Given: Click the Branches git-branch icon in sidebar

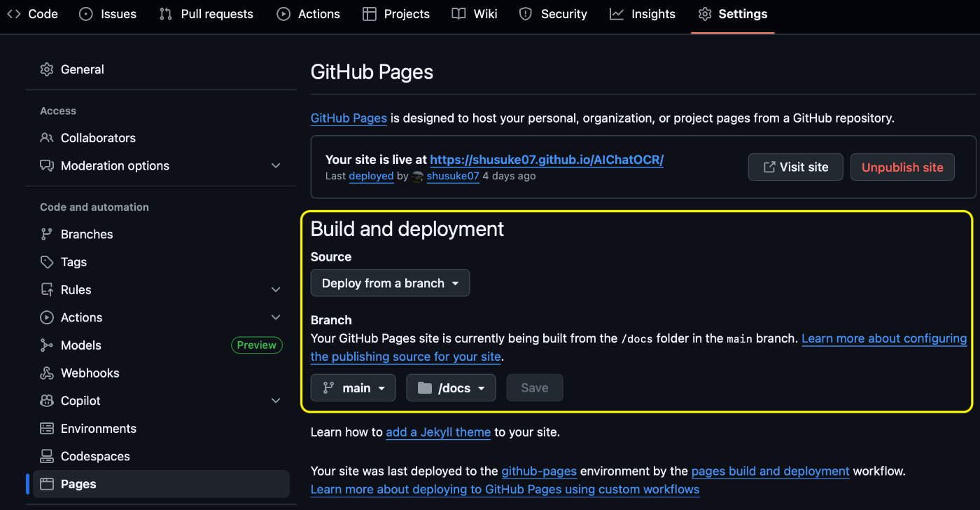Looking at the screenshot, I should pos(47,234).
